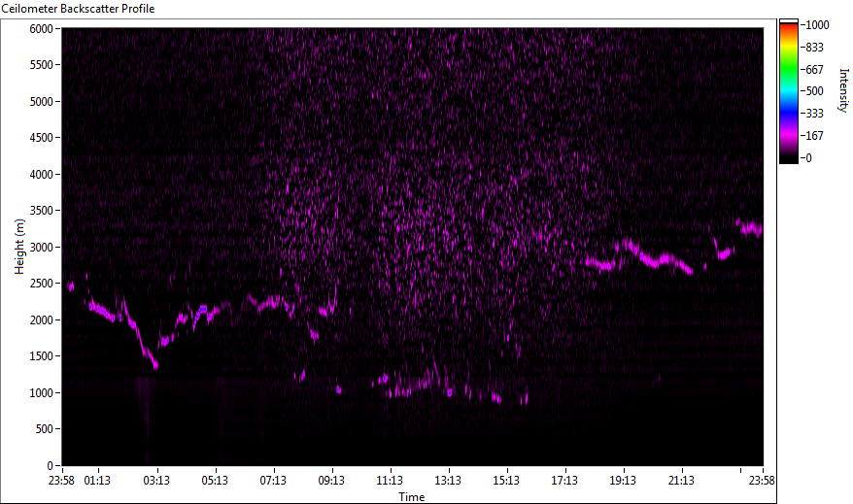This screenshot has height=504, width=853.
Task: Click the Intensity color scale label
Action: 843,90
